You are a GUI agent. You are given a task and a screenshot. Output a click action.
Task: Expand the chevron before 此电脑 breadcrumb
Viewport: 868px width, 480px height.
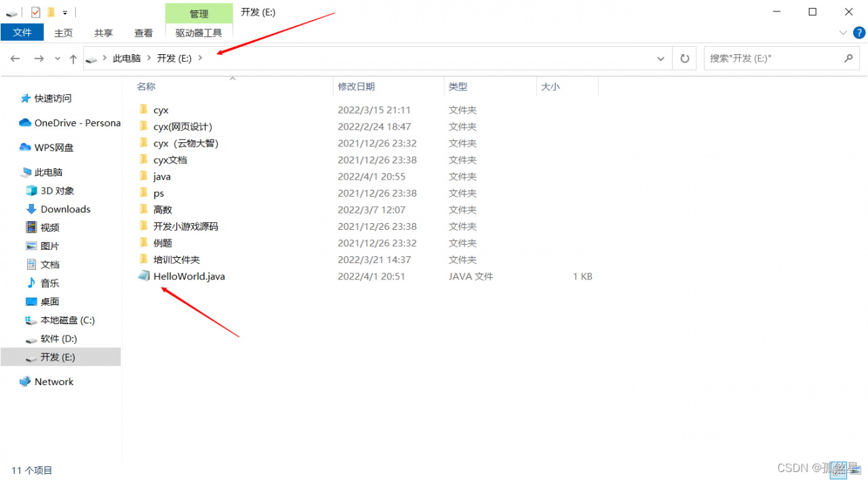pyautogui.click(x=104, y=59)
